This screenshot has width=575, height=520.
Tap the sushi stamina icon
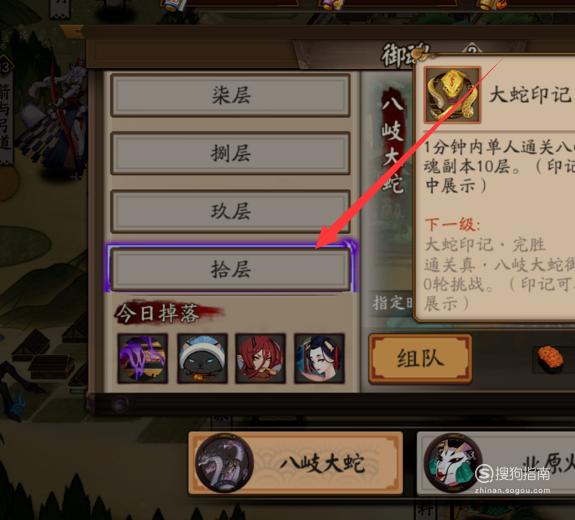550,358
